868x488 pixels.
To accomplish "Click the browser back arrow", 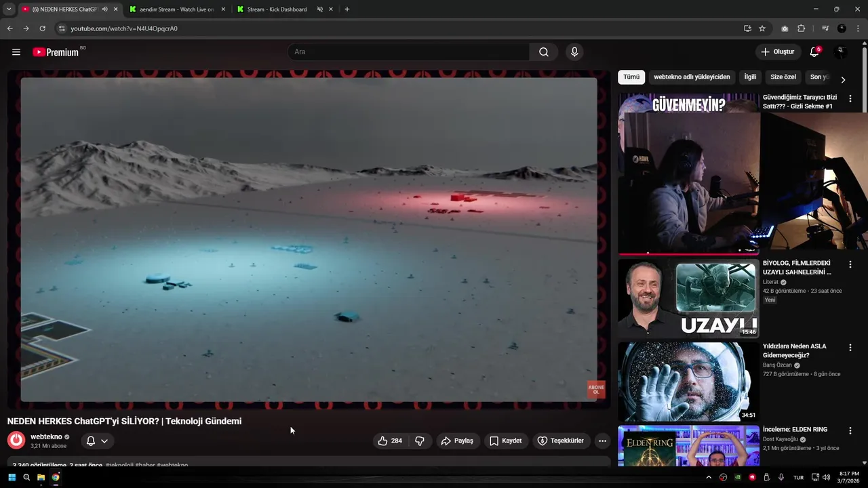I will [x=9, y=28].
